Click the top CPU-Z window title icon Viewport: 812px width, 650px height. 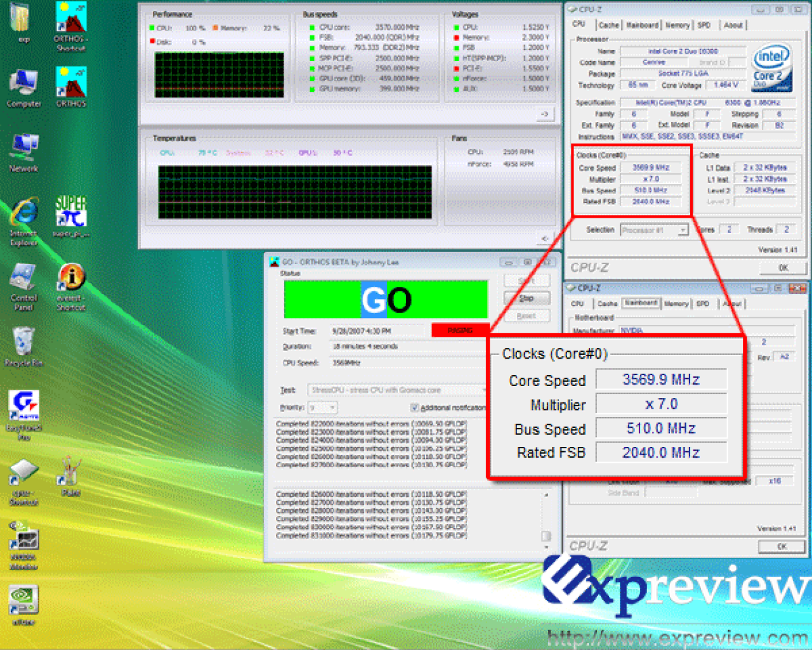click(572, 9)
